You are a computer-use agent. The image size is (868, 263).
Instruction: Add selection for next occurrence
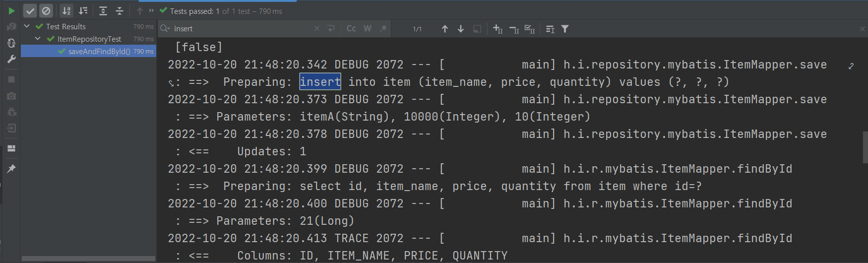498,29
